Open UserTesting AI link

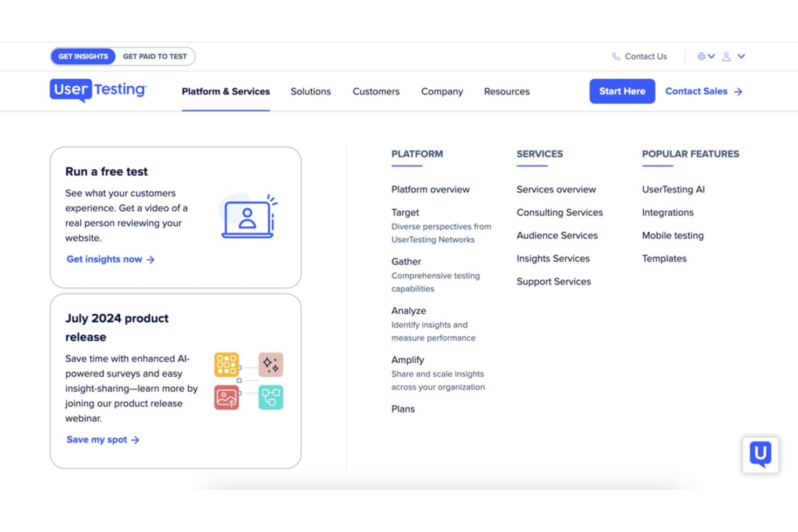pyautogui.click(x=673, y=189)
